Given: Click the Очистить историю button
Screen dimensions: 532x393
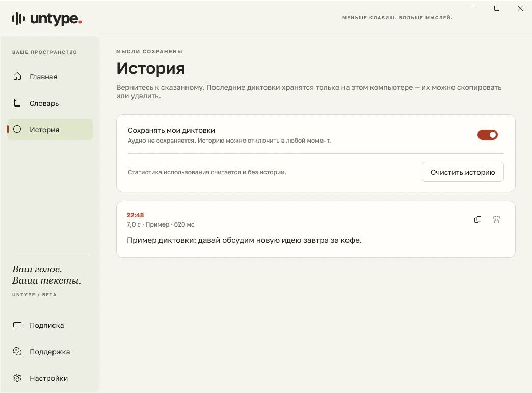Looking at the screenshot, I should (463, 172).
